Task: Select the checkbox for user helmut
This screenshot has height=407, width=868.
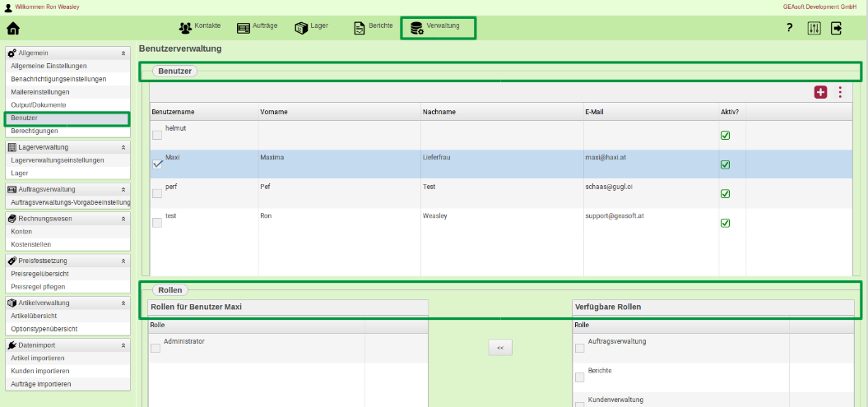Action: point(157,135)
